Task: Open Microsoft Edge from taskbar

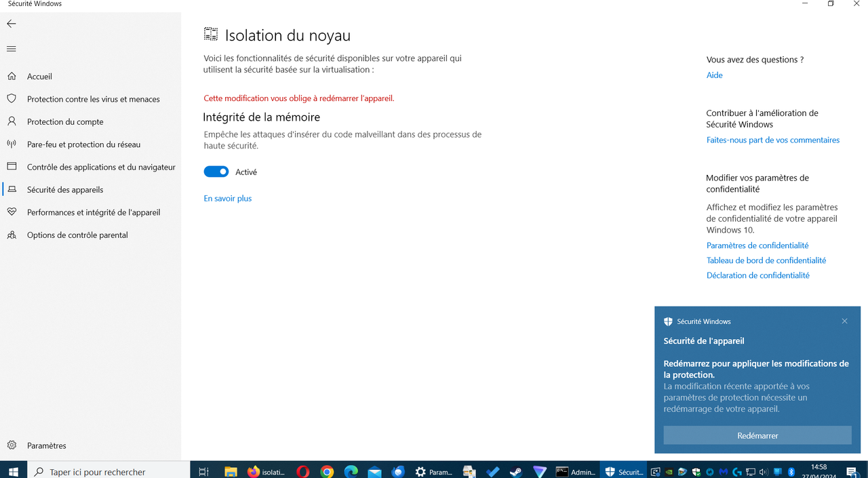Action: (x=351, y=471)
